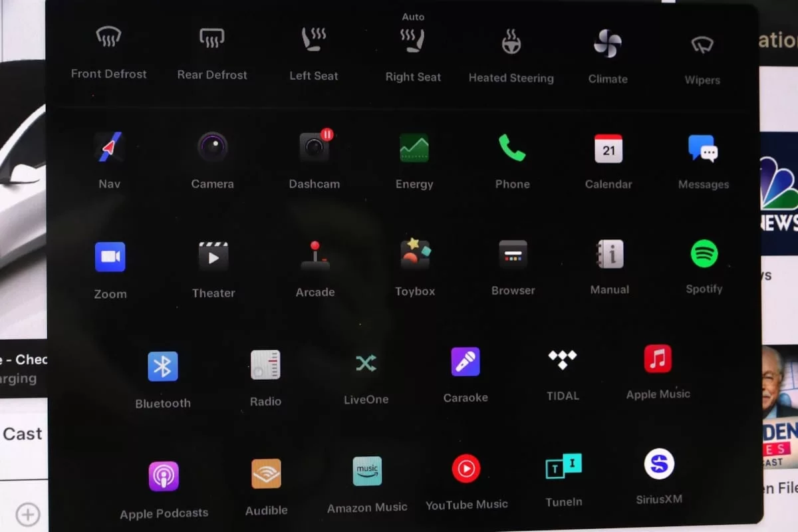Open Theater app
This screenshot has height=532, width=798.
coord(213,257)
